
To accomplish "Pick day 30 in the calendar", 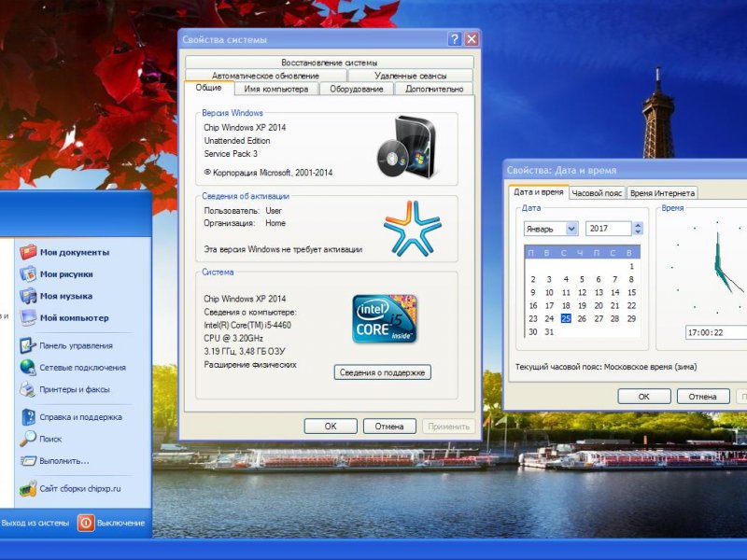I will (533, 332).
